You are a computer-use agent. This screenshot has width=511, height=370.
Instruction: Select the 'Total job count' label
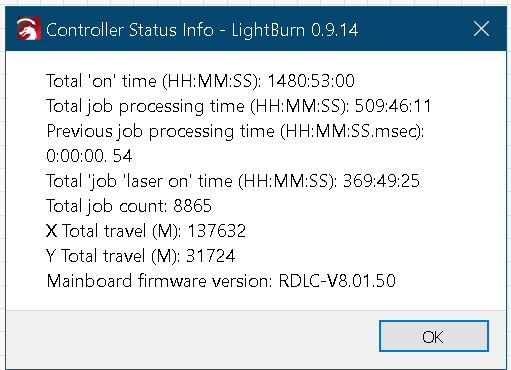pyautogui.click(x=107, y=206)
